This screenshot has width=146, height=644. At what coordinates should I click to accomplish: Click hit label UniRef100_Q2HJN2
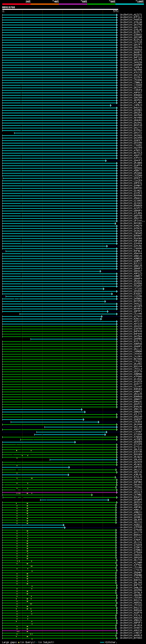131,246
